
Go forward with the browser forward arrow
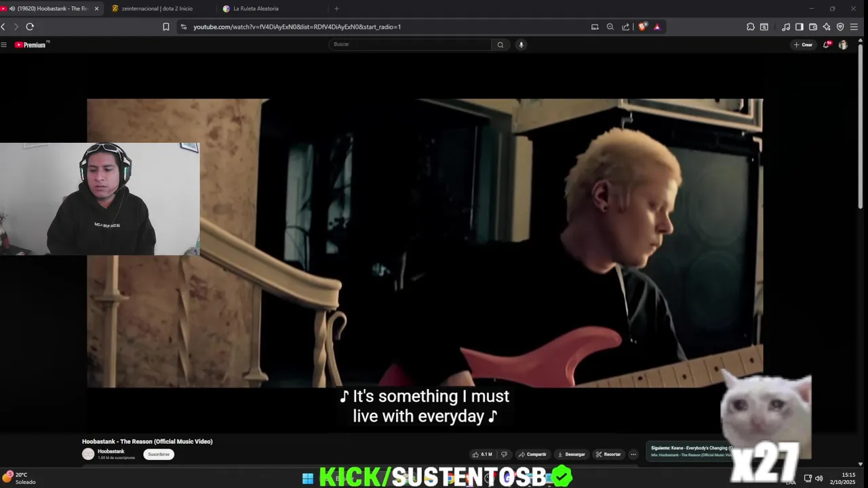coord(16,26)
